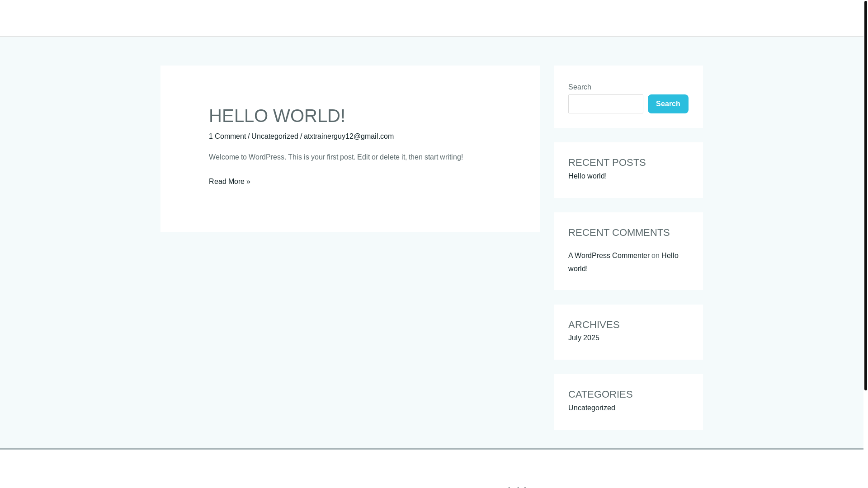Open the 1 Comment link
Image resolution: width=868 pixels, height=488 pixels.
click(227, 136)
